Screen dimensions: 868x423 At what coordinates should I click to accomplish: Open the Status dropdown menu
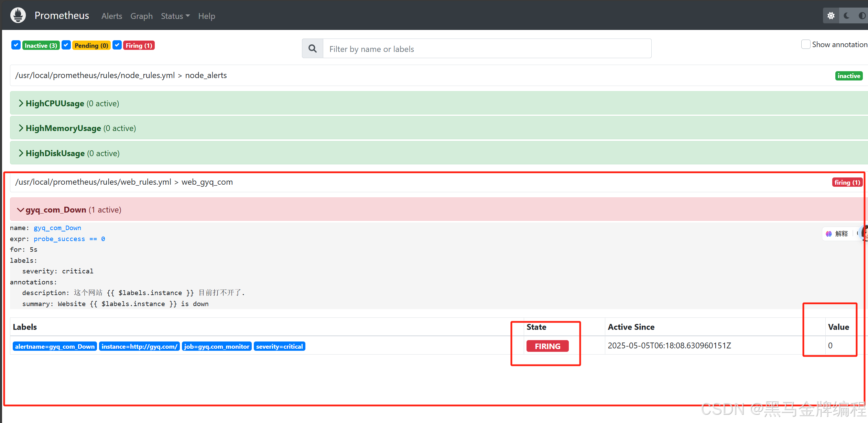point(175,16)
